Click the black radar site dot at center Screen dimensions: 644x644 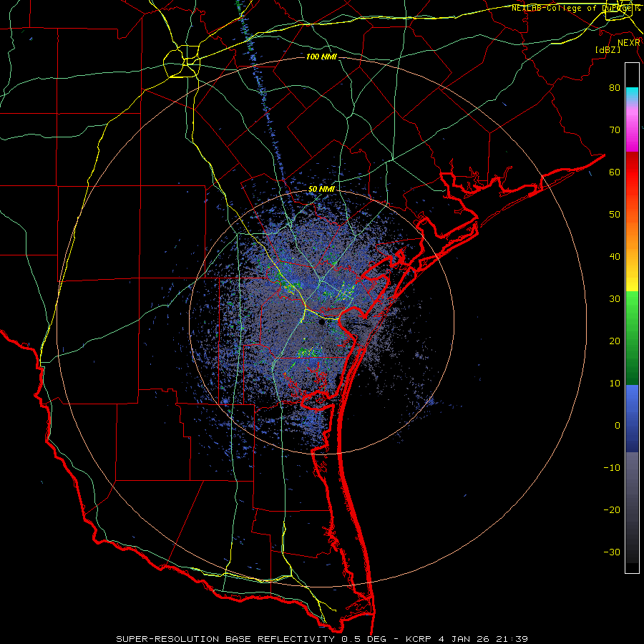[x=321, y=323]
